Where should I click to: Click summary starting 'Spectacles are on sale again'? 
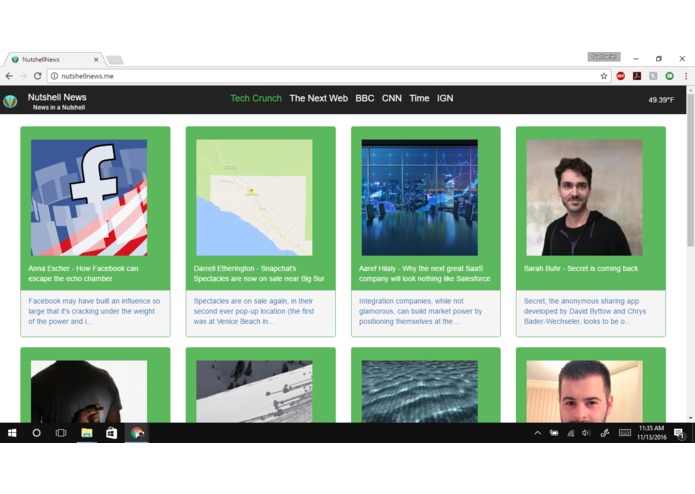[x=254, y=311]
